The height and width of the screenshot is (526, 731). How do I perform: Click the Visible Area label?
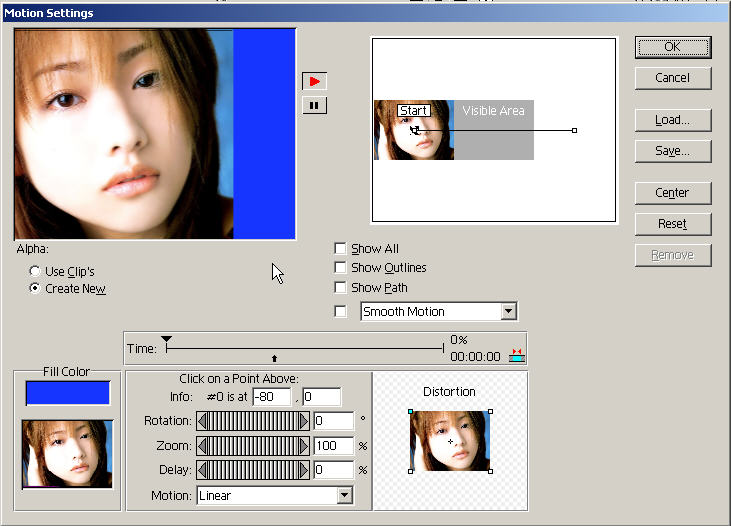494,111
